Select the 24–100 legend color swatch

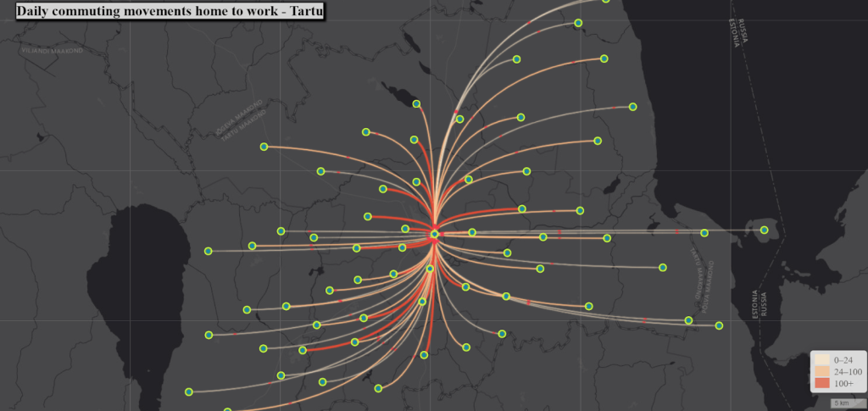pos(821,371)
